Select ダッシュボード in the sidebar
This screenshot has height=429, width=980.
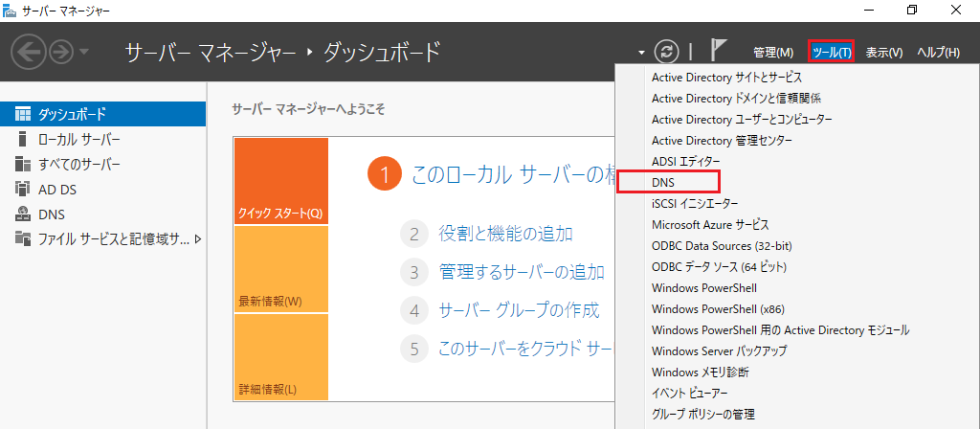tap(102, 114)
